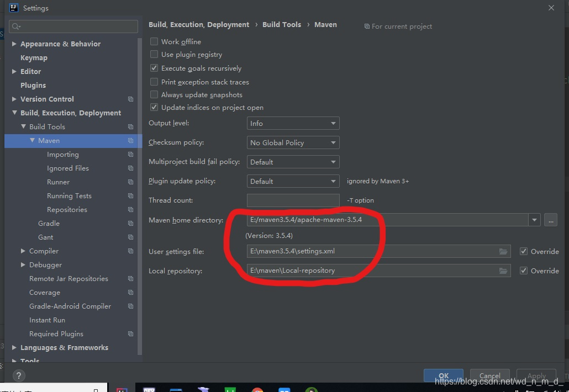Expand the Debugger node arrow
This screenshot has height=392, width=569.
tap(23, 264)
